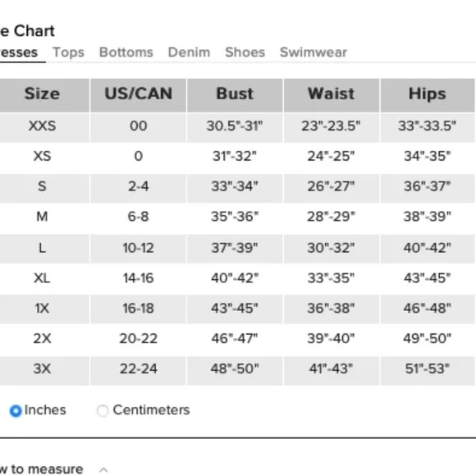
Task: Click the Waist column header
Action: point(332,95)
